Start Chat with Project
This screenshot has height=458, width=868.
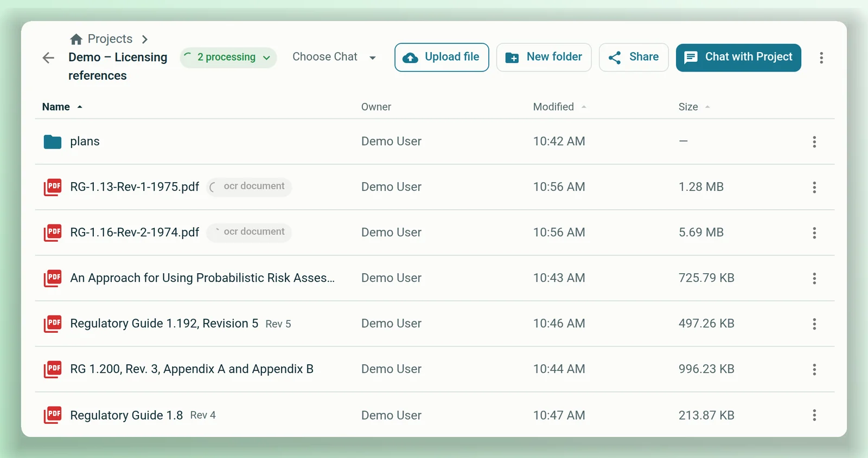pos(738,57)
